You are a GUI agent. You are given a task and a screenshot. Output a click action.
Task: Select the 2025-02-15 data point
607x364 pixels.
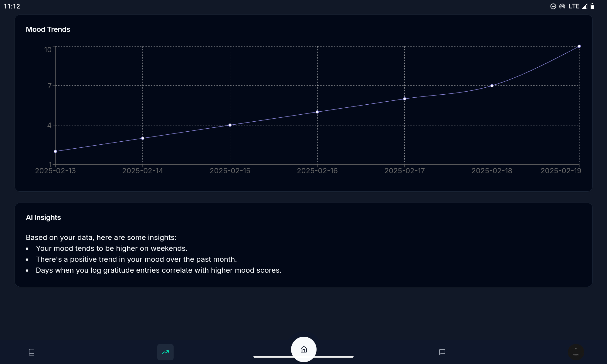click(230, 125)
